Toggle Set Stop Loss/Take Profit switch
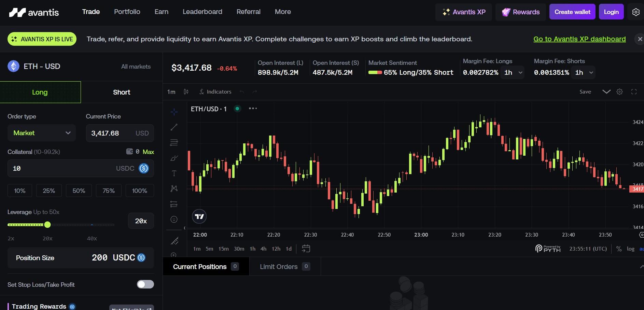The height and width of the screenshot is (310, 644). point(145,284)
